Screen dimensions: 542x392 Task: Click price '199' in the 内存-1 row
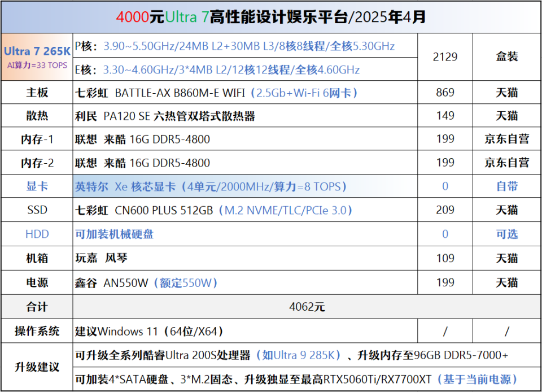(445, 139)
